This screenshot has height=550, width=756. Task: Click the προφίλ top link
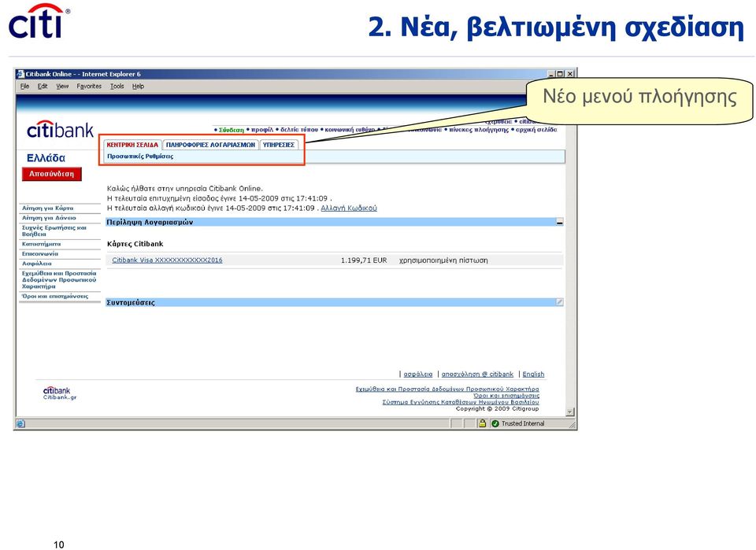pos(262,130)
